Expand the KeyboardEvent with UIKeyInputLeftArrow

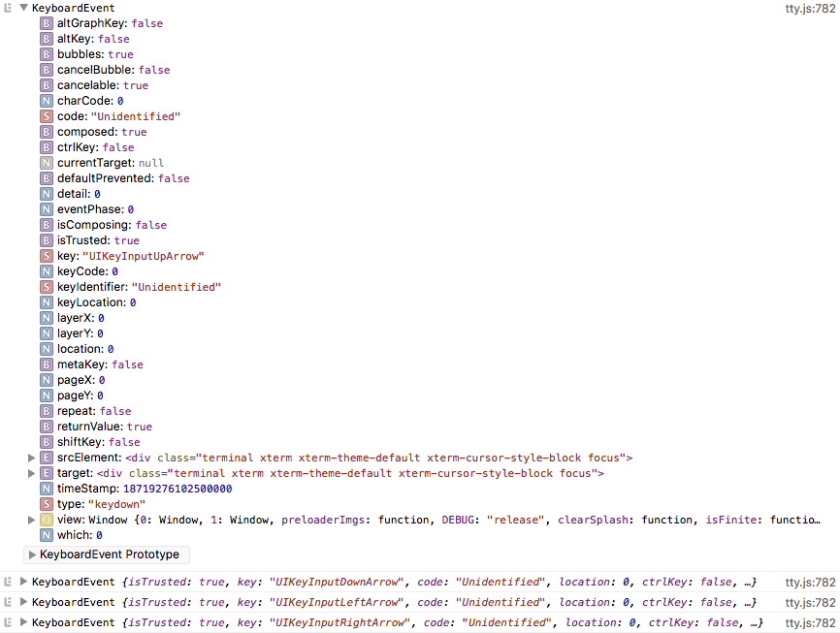click(21, 602)
